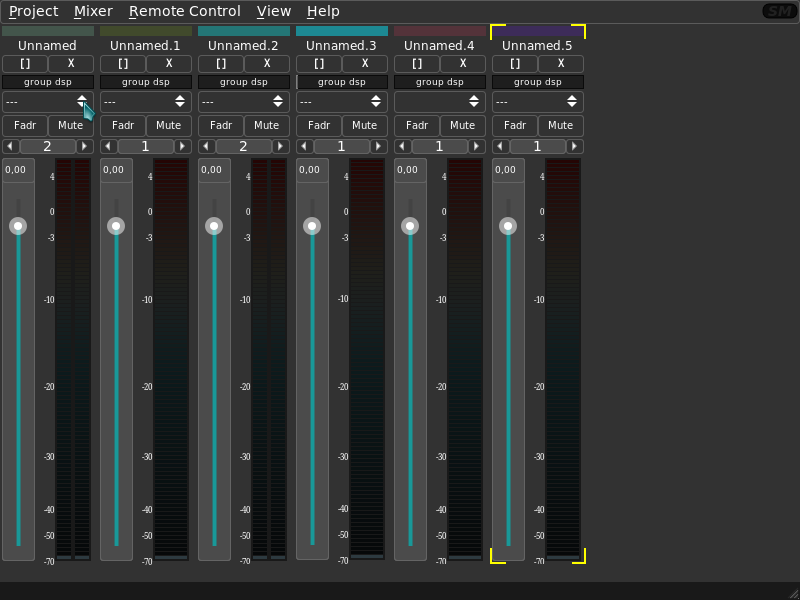800x600 pixels.
Task: Click the SM logo in top-right corner
Action: point(778,11)
